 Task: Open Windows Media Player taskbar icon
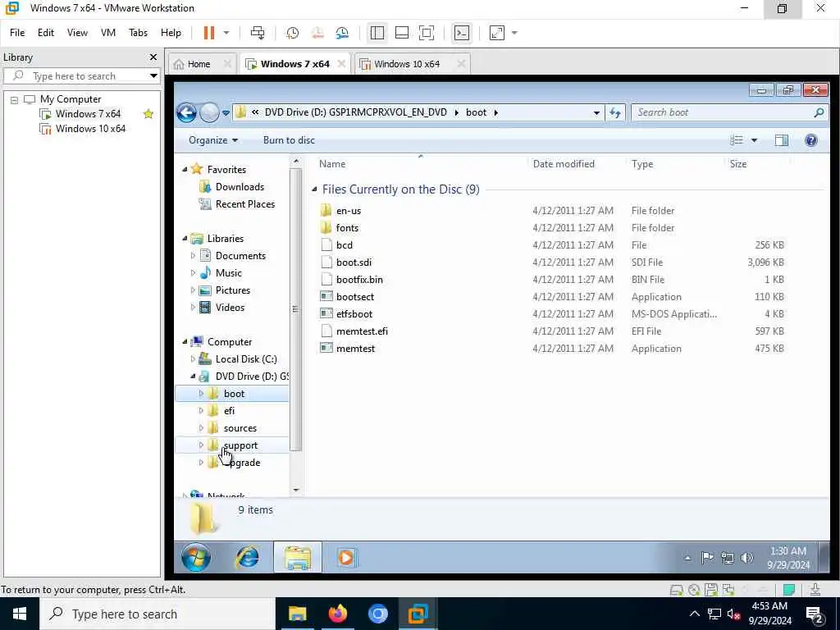(346, 557)
